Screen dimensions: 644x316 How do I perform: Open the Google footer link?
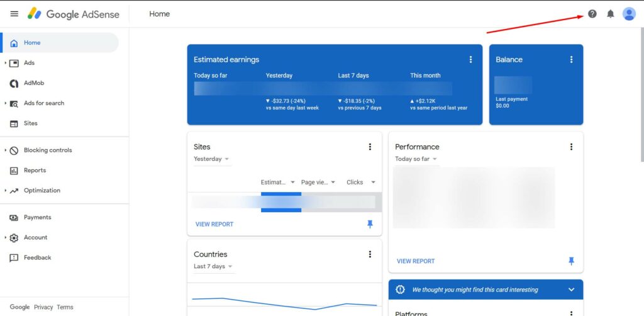(x=19, y=307)
